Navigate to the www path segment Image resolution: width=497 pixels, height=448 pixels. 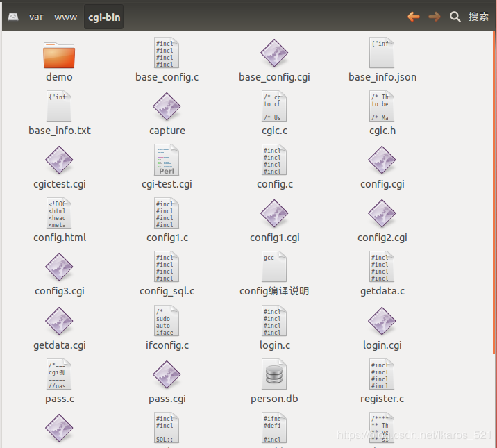click(66, 17)
